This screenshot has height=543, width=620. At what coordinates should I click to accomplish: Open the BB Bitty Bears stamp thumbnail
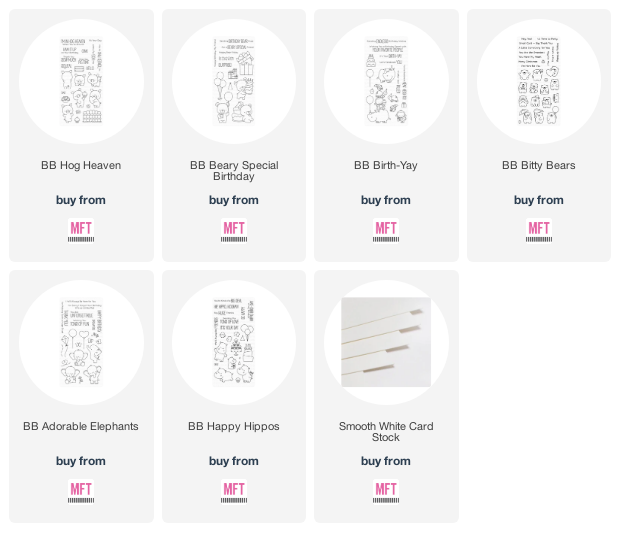click(539, 81)
